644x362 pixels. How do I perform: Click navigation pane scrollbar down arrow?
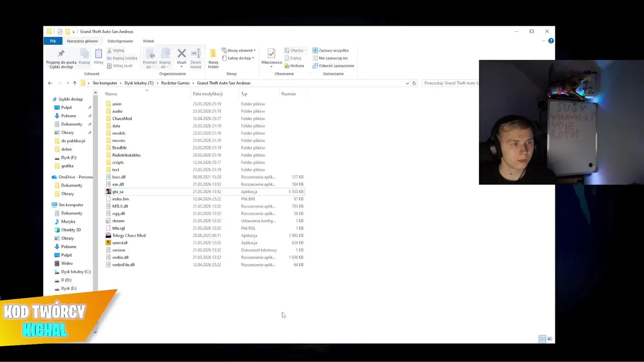[95, 332]
